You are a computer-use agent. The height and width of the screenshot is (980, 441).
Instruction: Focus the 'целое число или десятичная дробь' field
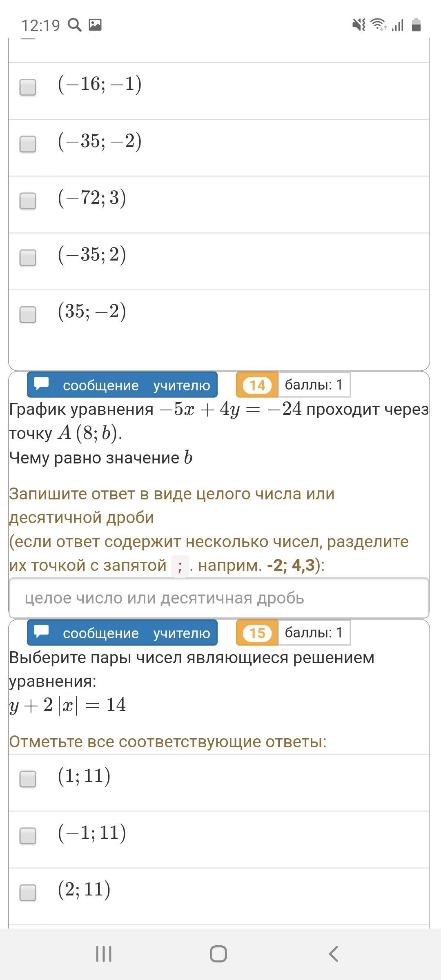coord(219,598)
